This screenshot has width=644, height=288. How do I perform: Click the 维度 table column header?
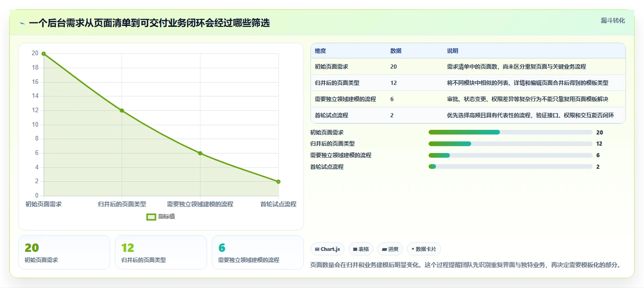point(320,51)
